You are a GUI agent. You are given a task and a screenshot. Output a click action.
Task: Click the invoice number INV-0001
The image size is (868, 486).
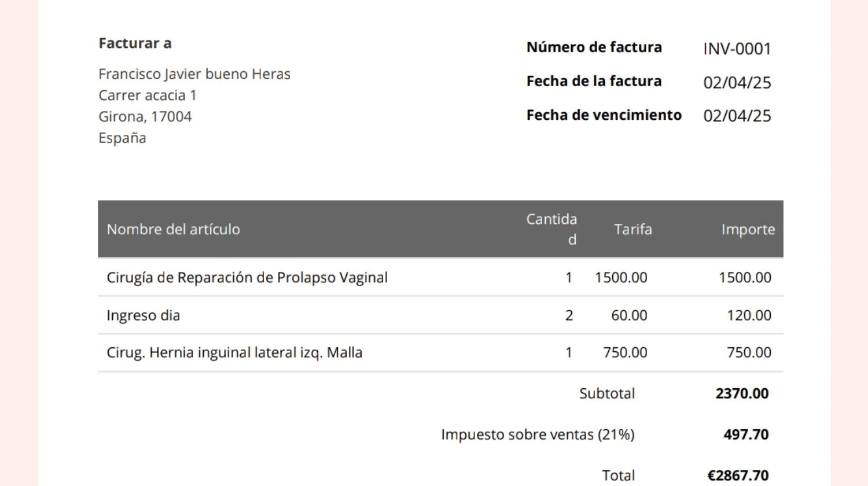point(737,49)
